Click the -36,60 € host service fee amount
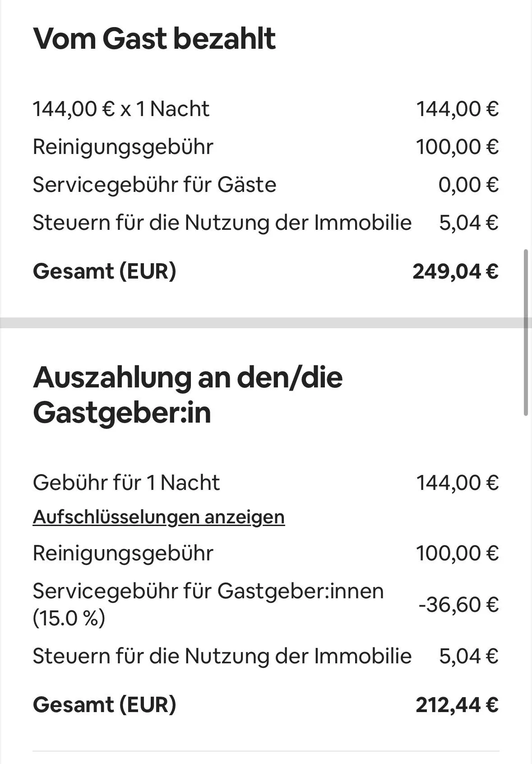 click(x=458, y=604)
